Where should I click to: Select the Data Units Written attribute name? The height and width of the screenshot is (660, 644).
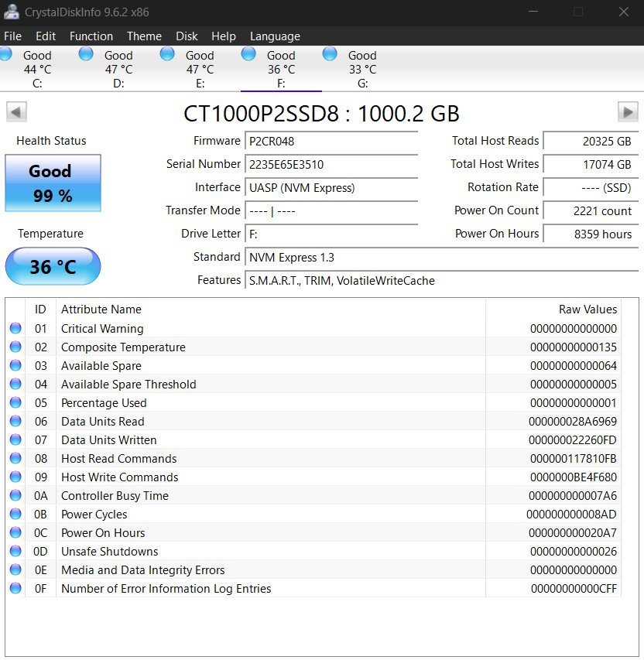pos(109,439)
